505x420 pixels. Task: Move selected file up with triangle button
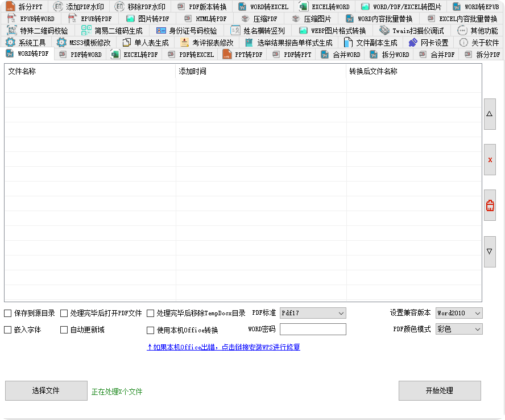point(490,114)
